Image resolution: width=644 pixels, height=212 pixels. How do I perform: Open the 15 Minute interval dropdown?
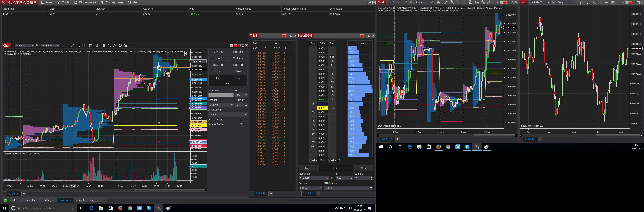pyautogui.click(x=50, y=46)
